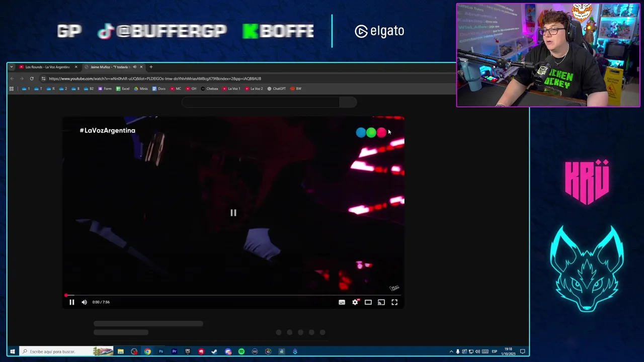Show hidden system tray icons
The image size is (644, 362).
(451, 351)
